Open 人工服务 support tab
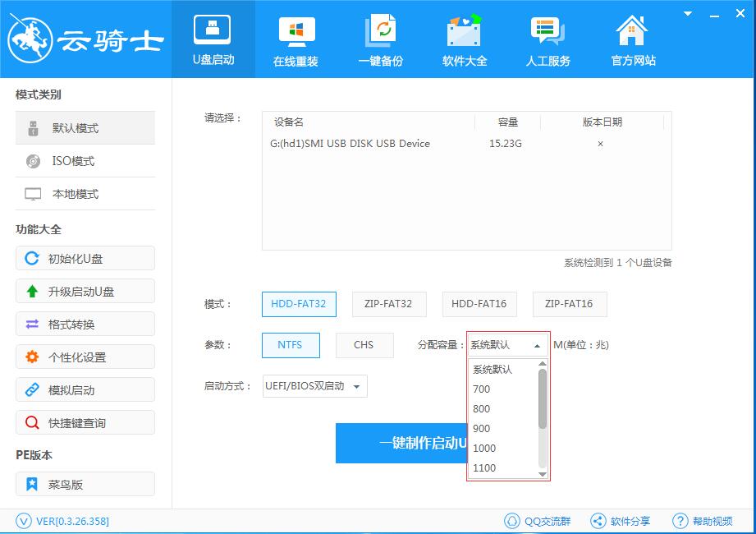Image resolution: width=756 pixels, height=534 pixels. (548, 39)
